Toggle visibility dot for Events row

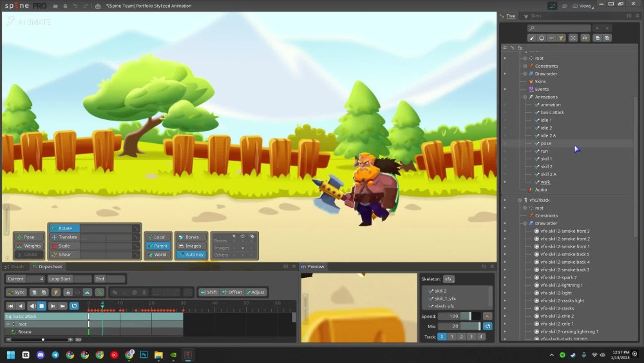[x=505, y=89]
